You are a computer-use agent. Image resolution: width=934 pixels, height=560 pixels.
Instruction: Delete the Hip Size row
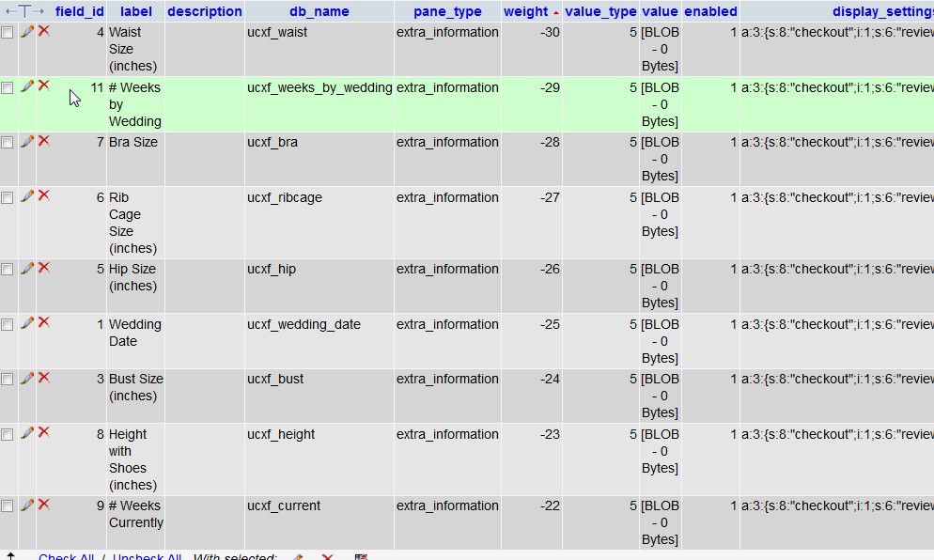tap(43, 269)
